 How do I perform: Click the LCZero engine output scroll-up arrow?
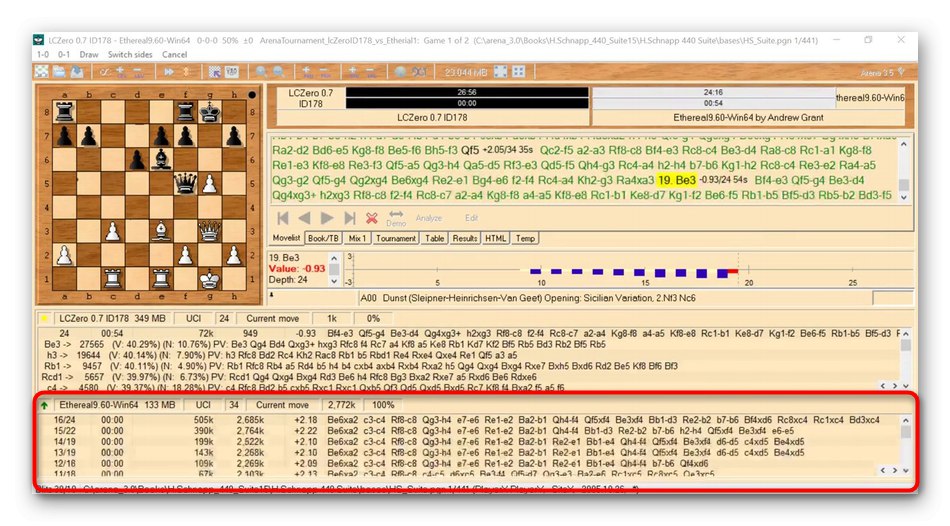click(x=905, y=334)
